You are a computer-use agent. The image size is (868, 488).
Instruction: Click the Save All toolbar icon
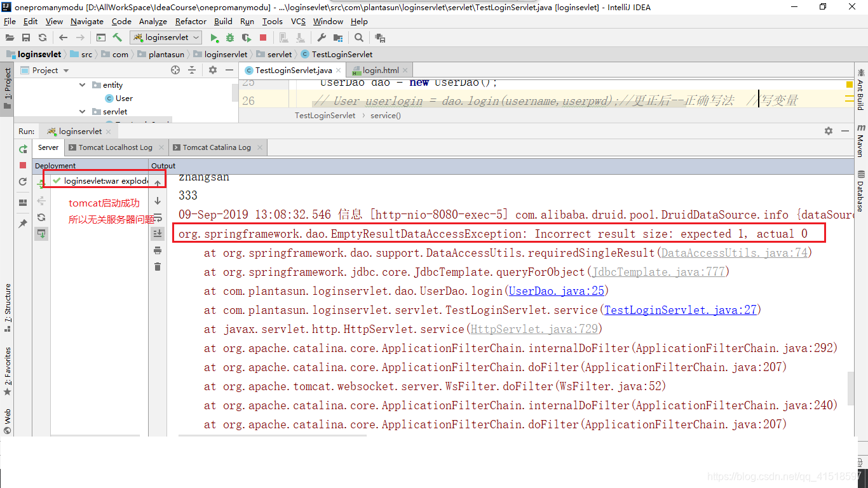26,37
